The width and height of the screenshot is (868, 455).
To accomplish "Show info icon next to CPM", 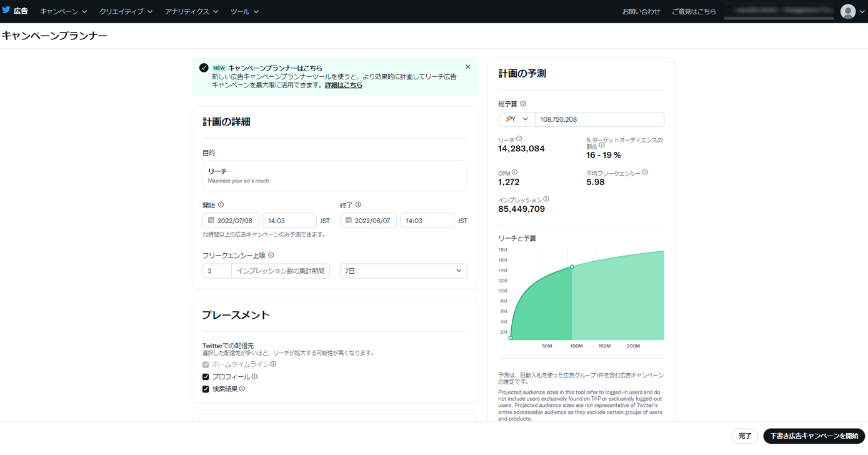I will point(514,172).
